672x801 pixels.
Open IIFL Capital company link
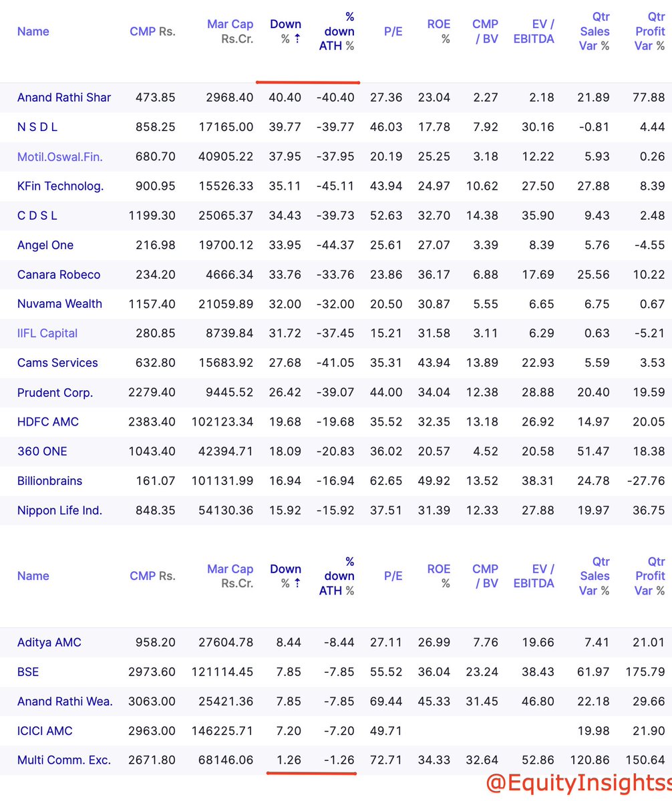click(x=47, y=333)
